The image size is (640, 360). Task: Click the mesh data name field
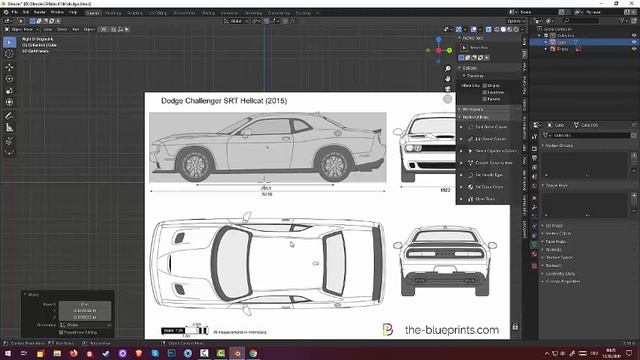(x=591, y=135)
